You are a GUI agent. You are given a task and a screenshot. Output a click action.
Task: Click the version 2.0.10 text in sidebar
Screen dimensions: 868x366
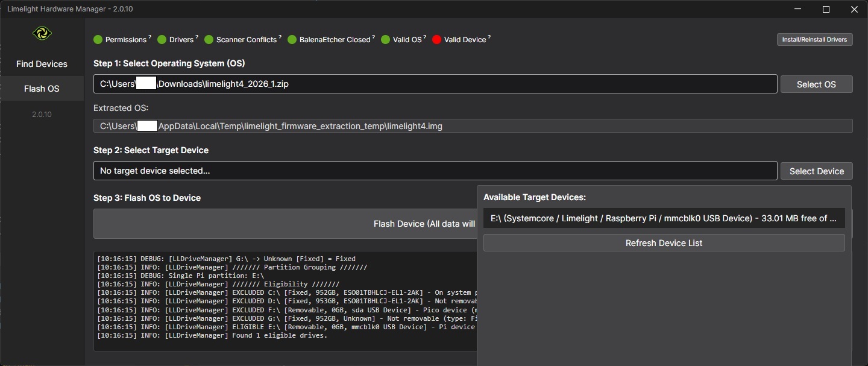[x=42, y=114]
